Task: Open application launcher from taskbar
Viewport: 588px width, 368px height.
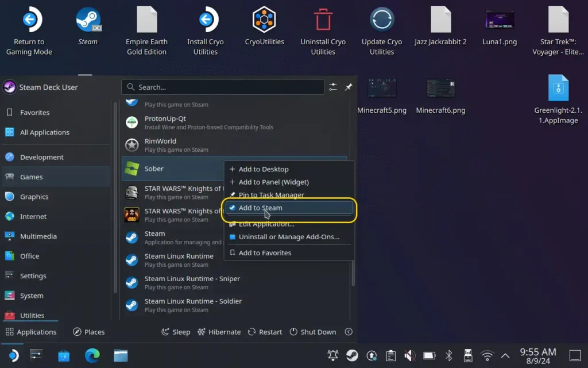Action: 13,355
